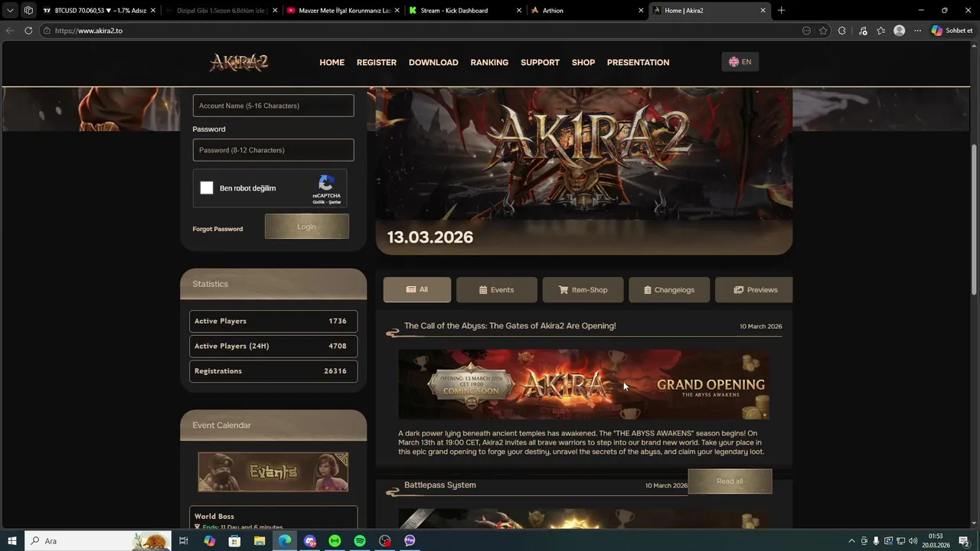
Task: Open the SUPPORT menu item
Action: coord(540,63)
